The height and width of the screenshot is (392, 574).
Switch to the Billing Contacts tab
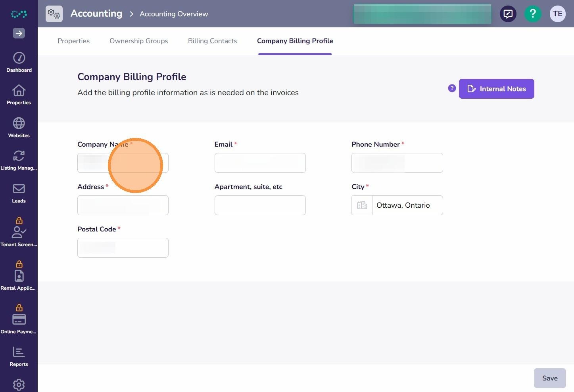click(213, 41)
